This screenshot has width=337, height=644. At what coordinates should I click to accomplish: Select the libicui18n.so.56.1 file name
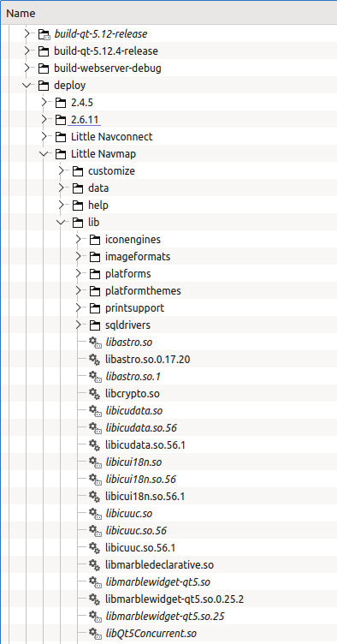pos(145,497)
